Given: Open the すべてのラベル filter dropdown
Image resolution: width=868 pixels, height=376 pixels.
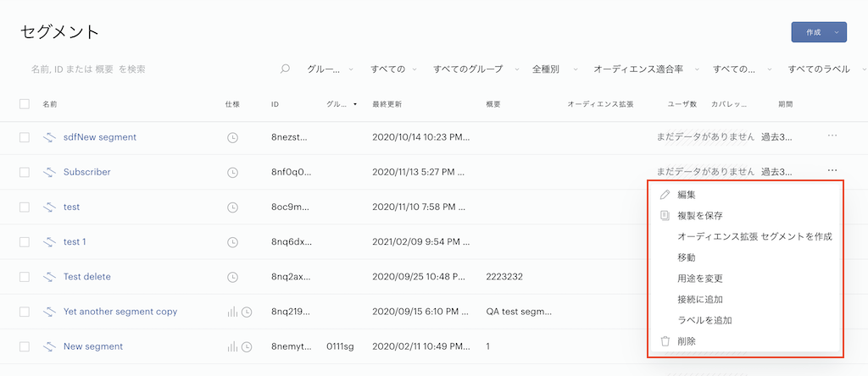Looking at the screenshot, I should pos(827,69).
